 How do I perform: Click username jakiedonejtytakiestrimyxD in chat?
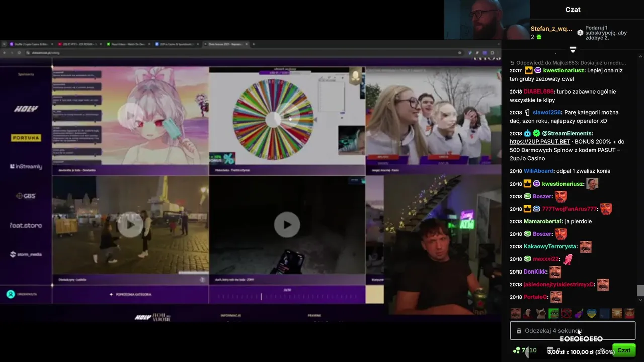coord(559,284)
